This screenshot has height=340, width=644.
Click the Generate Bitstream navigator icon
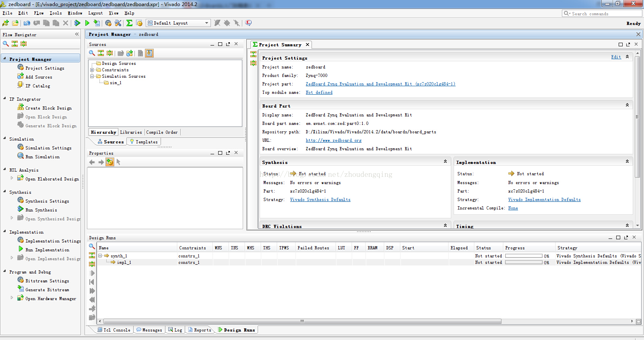[x=21, y=289]
